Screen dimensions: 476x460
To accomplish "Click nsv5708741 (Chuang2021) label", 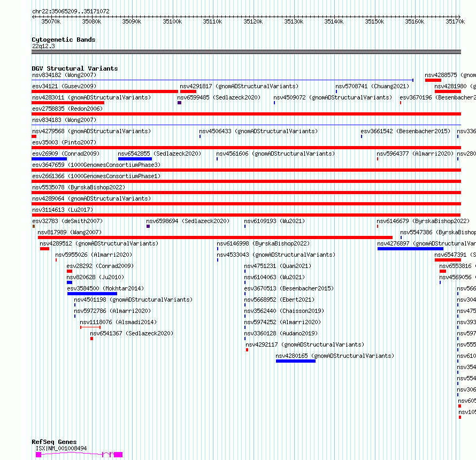I will coord(372,86).
